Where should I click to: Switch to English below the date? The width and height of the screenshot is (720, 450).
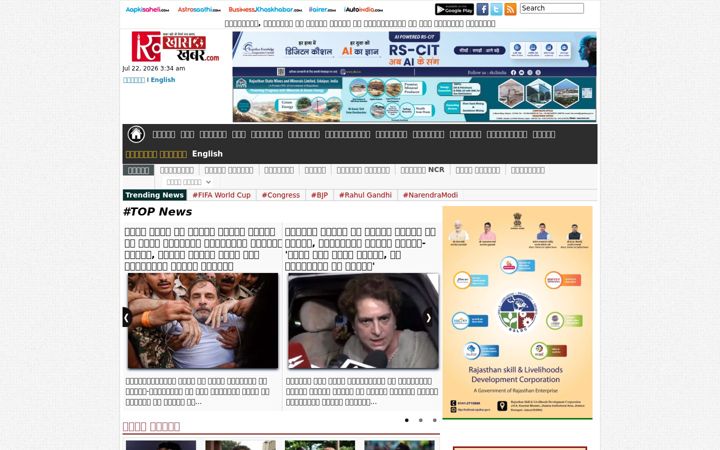[x=163, y=79]
